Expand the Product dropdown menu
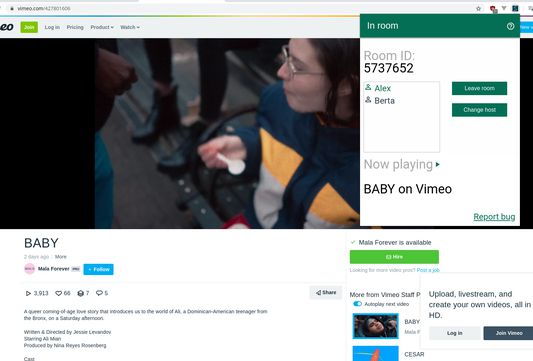Screen dimensions: 533x361 102,27
